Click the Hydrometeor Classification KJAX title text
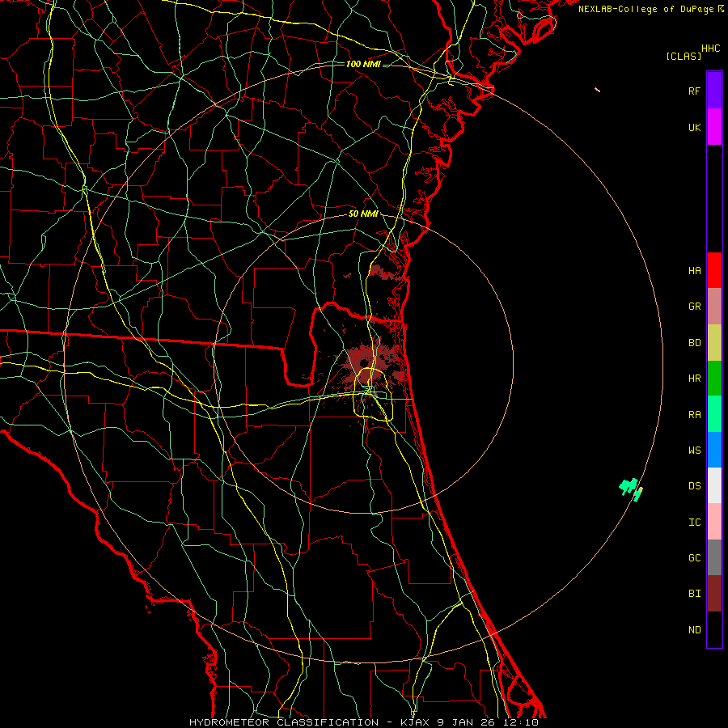Screen dimensions: 728x728 coord(363,722)
